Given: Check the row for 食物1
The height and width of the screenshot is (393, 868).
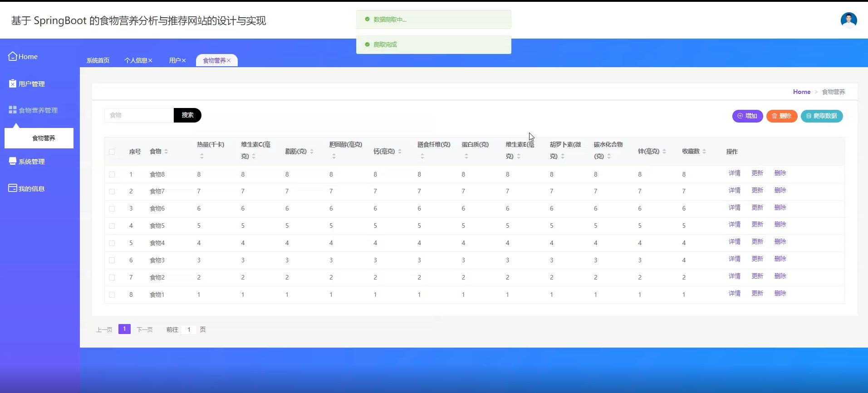Looking at the screenshot, I should [x=112, y=295].
